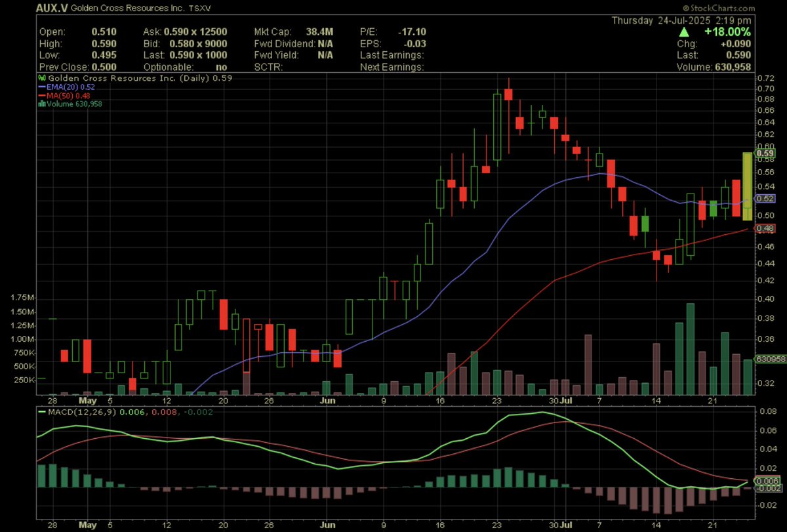The image size is (787, 532).
Task: Click the 0.59 current price axis tag
Action: tap(766, 154)
